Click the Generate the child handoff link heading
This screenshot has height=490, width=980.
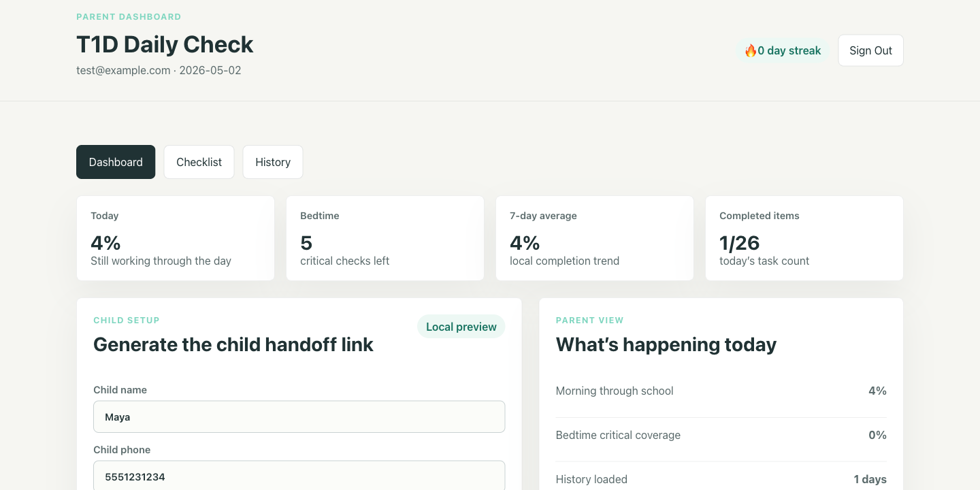point(233,344)
